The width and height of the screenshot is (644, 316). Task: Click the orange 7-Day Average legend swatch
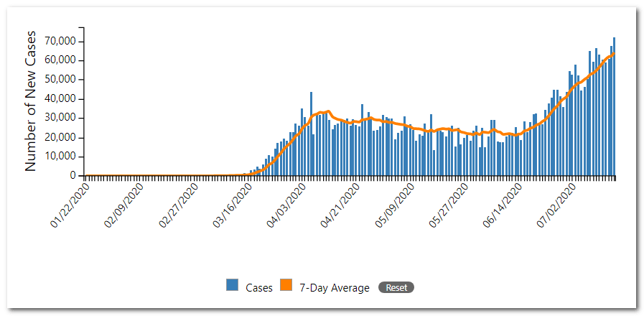pyautogui.click(x=286, y=286)
